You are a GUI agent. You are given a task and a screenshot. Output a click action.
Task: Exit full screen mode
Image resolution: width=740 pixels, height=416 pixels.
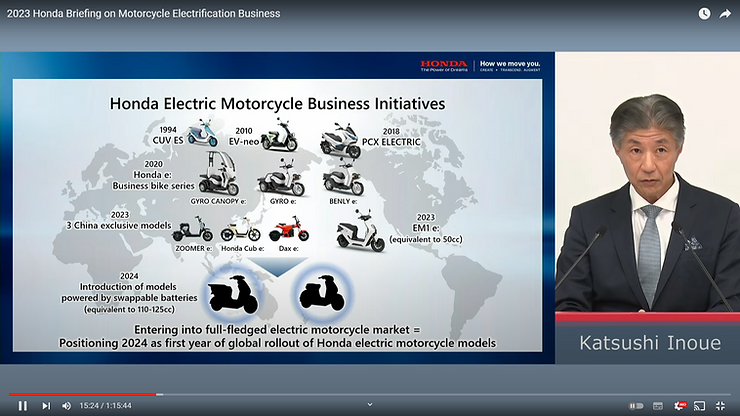(x=721, y=406)
